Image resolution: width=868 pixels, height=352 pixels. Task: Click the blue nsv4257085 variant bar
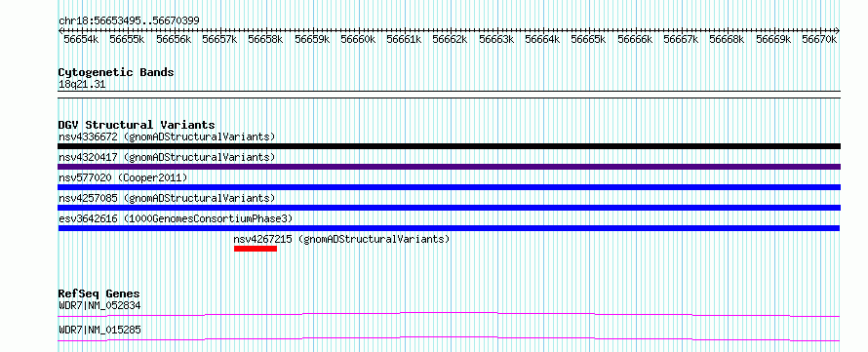[x=450, y=208]
